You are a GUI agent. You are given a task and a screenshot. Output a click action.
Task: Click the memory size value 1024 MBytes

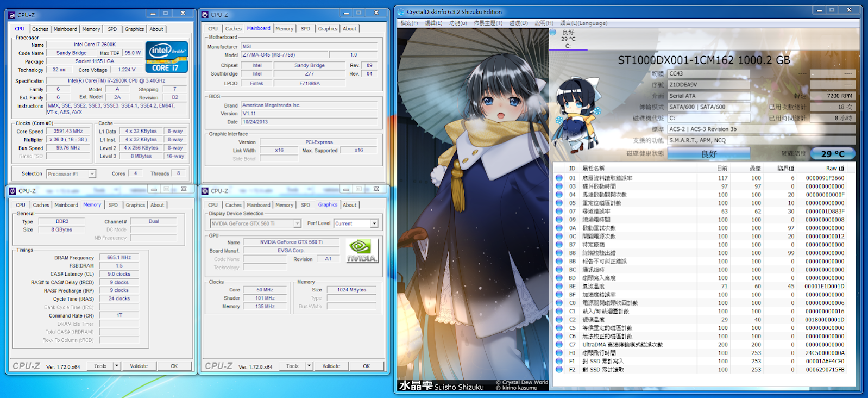[351, 290]
